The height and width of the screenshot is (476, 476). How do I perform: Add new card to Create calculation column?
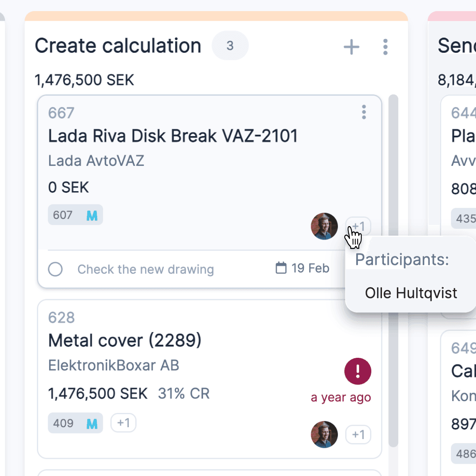(x=351, y=47)
